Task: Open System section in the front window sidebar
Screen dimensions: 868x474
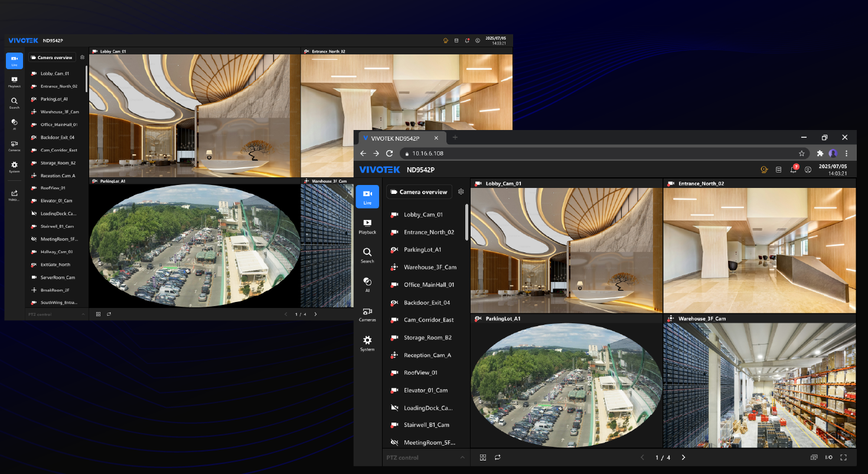Action: coord(367,343)
